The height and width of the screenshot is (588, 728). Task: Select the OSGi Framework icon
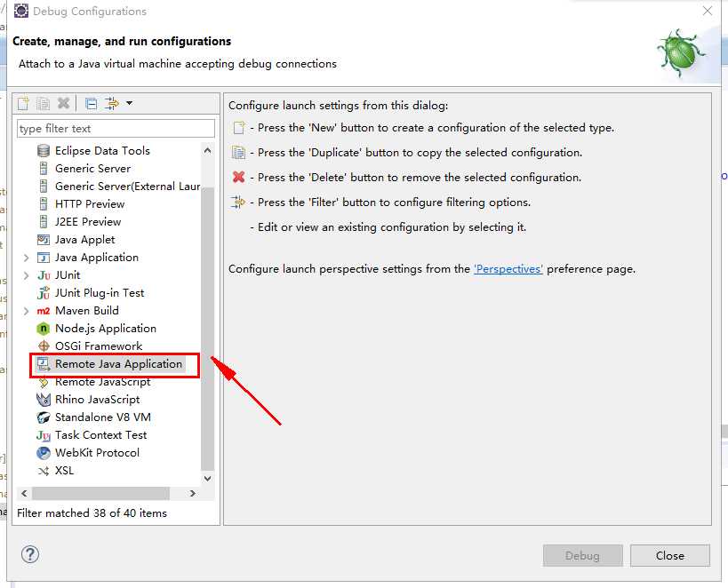[44, 346]
